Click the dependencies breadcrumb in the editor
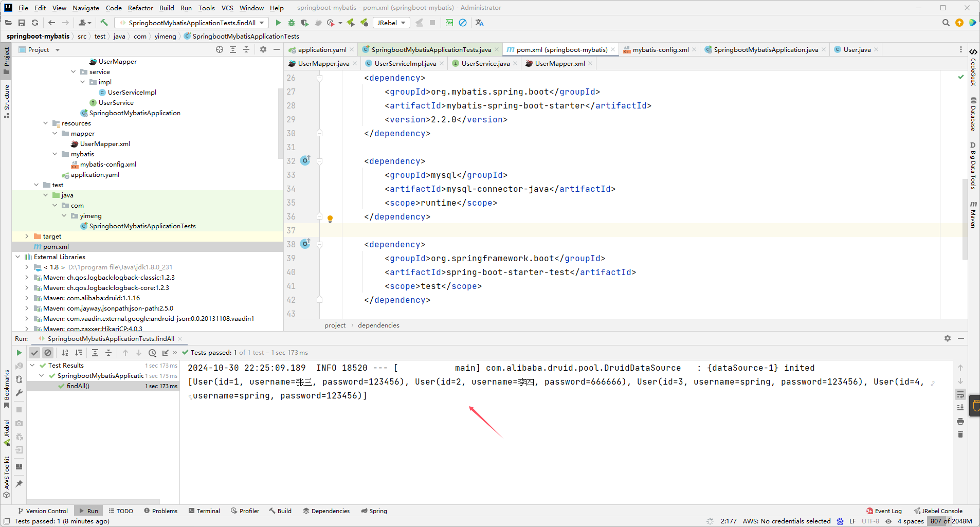Screen dimensions: 980x527 [378, 325]
